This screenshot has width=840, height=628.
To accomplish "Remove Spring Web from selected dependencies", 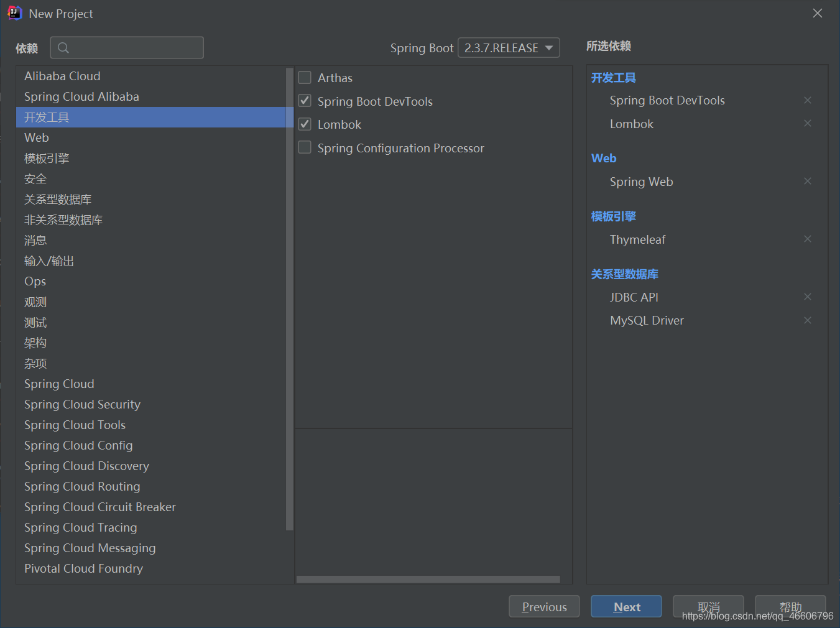I will (x=807, y=181).
